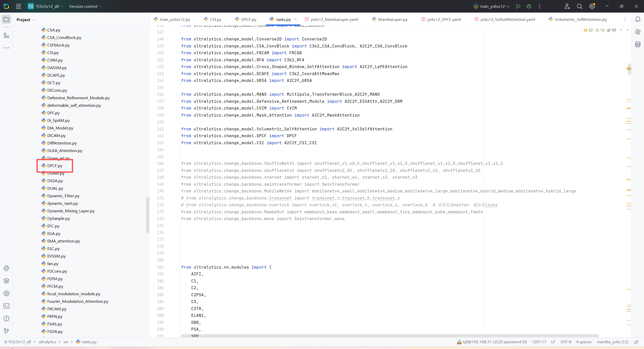Open the Structure tool window
This screenshot has height=349, width=644.
(6, 35)
